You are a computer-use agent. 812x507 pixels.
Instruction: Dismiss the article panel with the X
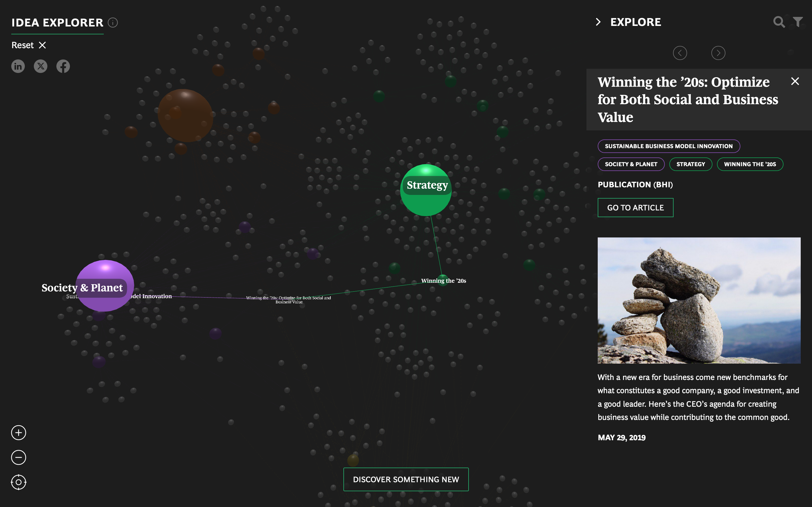(x=795, y=81)
